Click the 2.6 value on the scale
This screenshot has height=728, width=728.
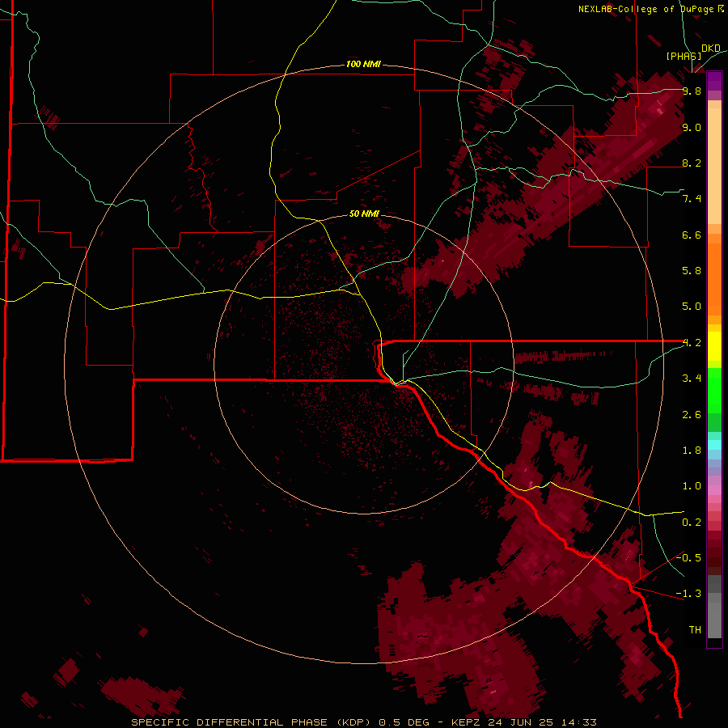pyautogui.click(x=692, y=415)
